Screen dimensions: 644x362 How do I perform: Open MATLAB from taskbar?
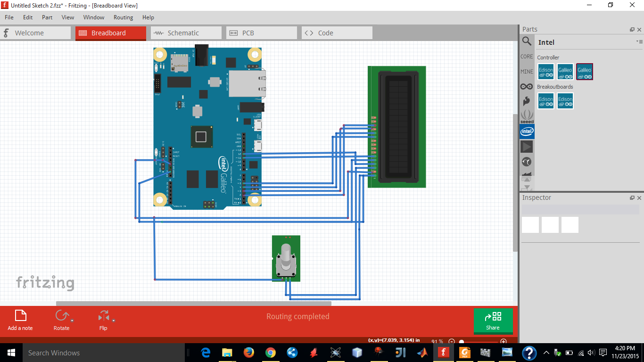tap(422, 353)
